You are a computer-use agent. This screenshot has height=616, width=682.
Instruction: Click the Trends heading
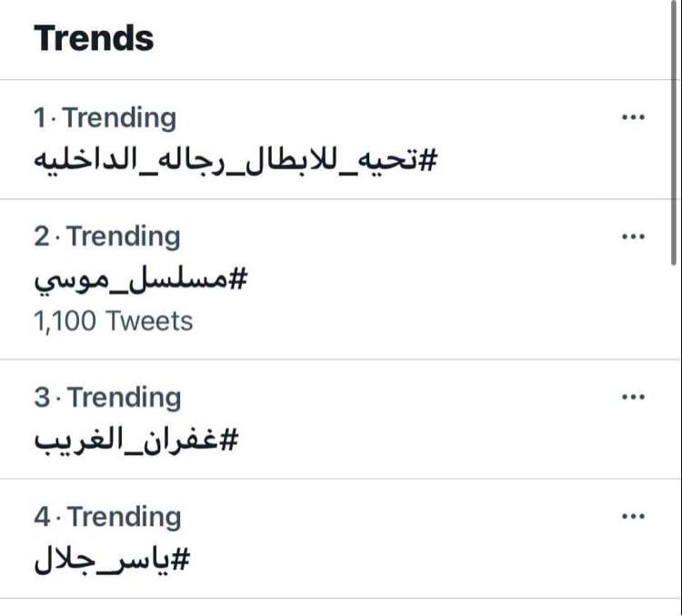click(94, 38)
